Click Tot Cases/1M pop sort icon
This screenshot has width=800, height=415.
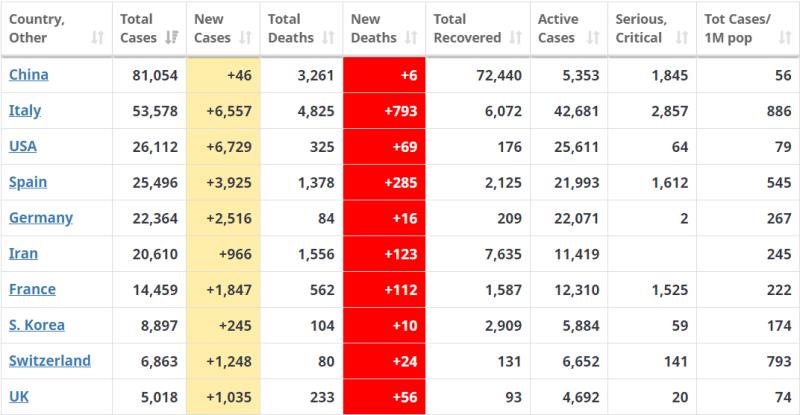click(x=782, y=38)
